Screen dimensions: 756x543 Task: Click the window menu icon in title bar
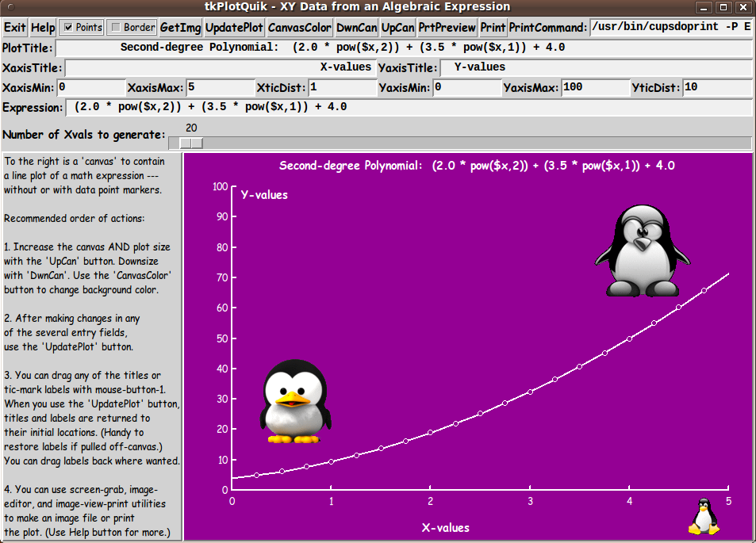[x=12, y=7]
